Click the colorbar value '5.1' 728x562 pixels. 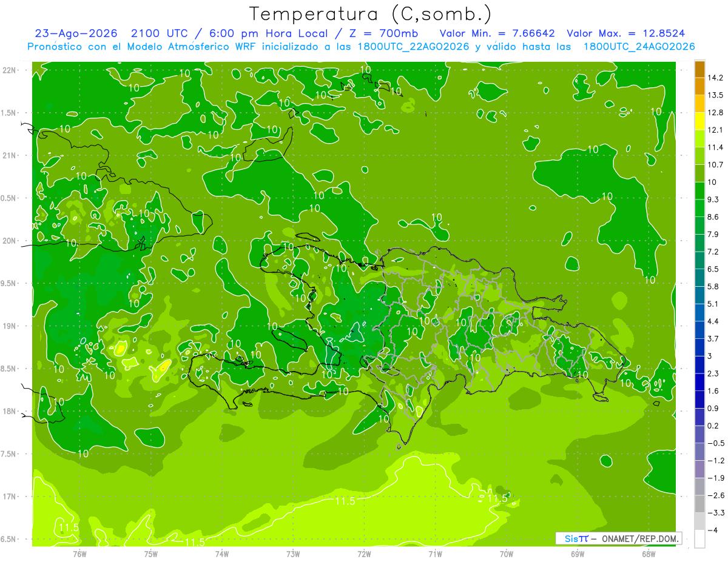[713, 304]
